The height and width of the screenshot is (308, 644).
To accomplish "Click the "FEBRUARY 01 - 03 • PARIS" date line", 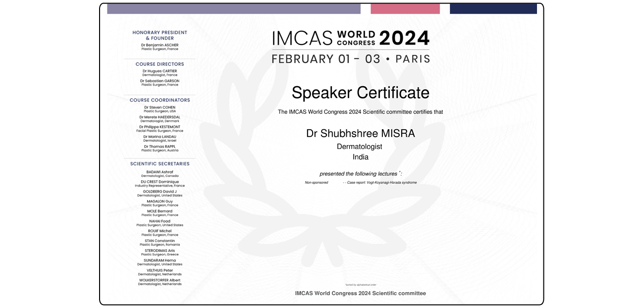I will (351, 59).
